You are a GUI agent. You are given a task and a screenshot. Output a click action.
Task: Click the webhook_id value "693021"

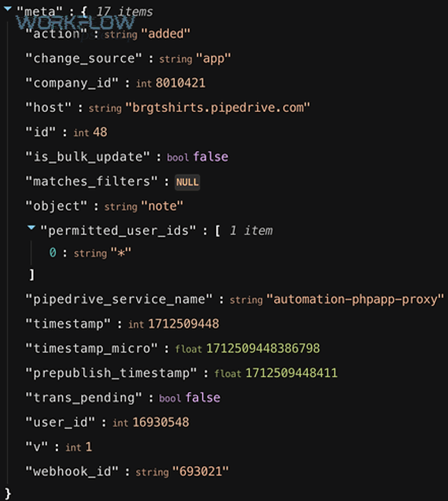click(x=201, y=472)
